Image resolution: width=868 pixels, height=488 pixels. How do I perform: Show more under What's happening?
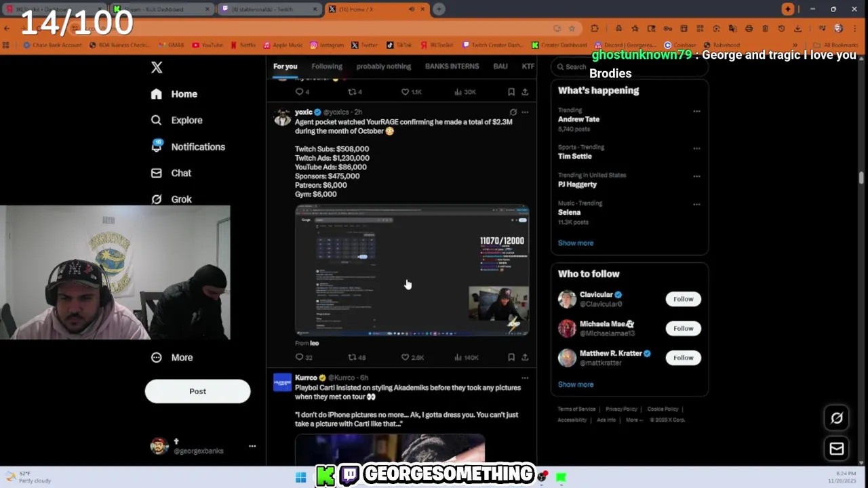pos(576,243)
